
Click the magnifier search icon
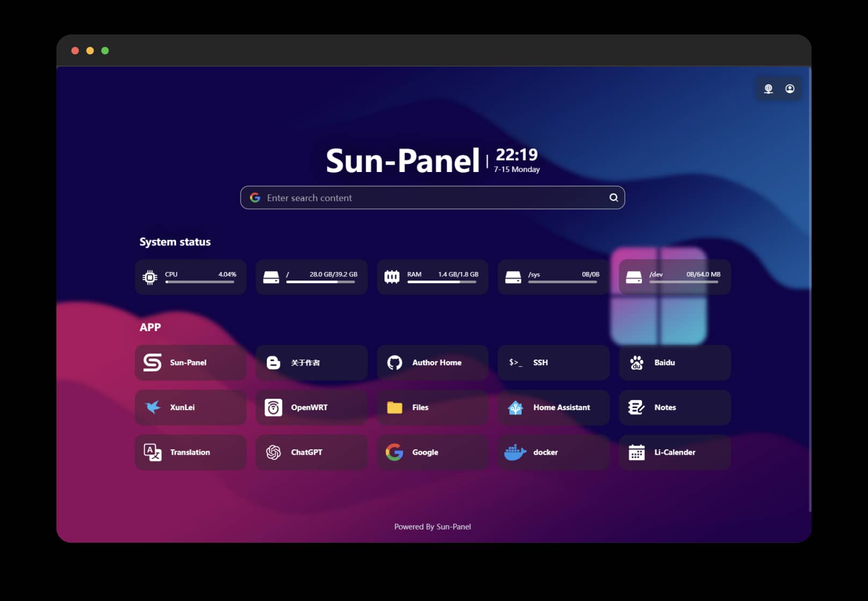(613, 197)
